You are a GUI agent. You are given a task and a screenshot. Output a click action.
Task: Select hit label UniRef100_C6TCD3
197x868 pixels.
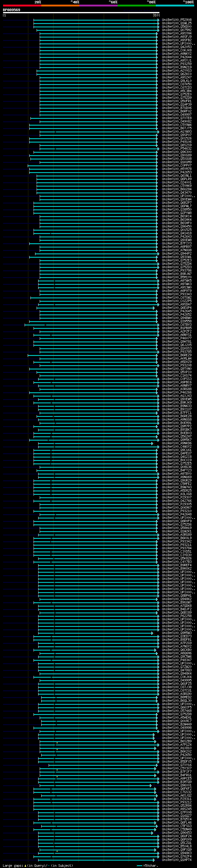177,88
